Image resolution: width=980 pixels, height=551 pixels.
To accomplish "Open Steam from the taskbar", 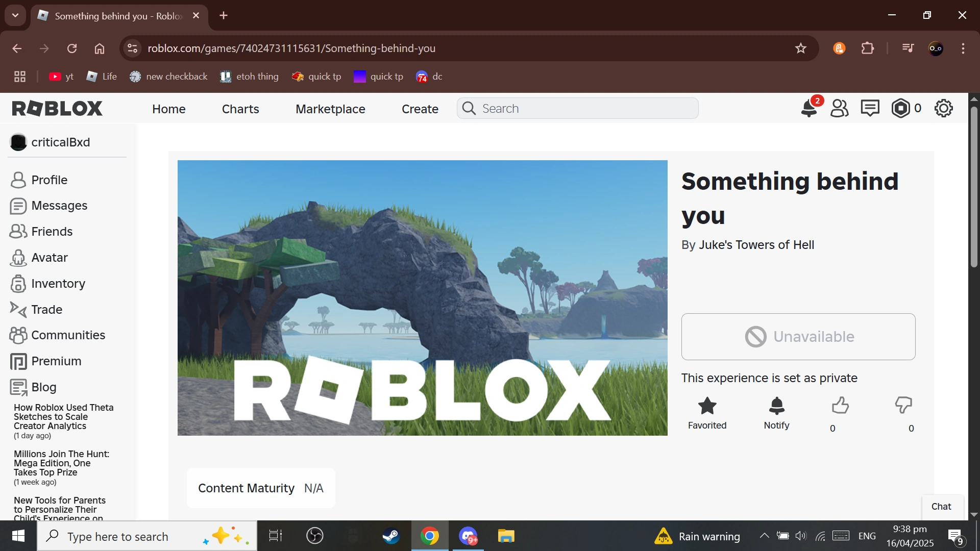I will tap(391, 536).
